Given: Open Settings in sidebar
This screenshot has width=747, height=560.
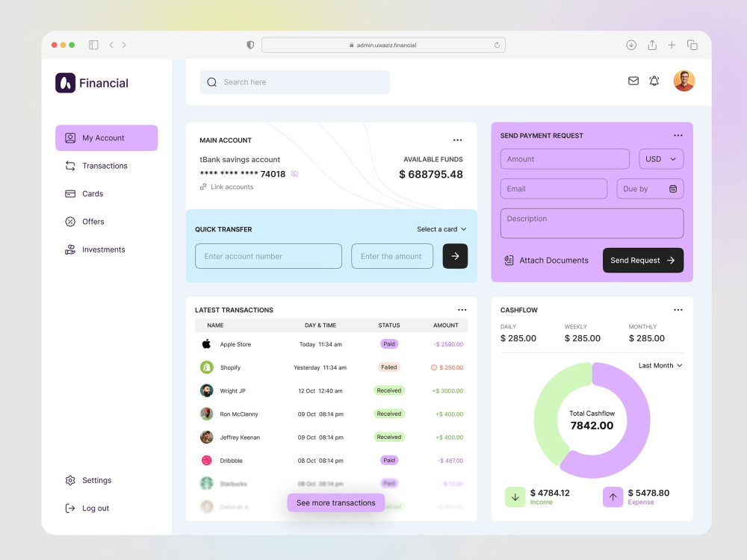Looking at the screenshot, I should [88, 480].
